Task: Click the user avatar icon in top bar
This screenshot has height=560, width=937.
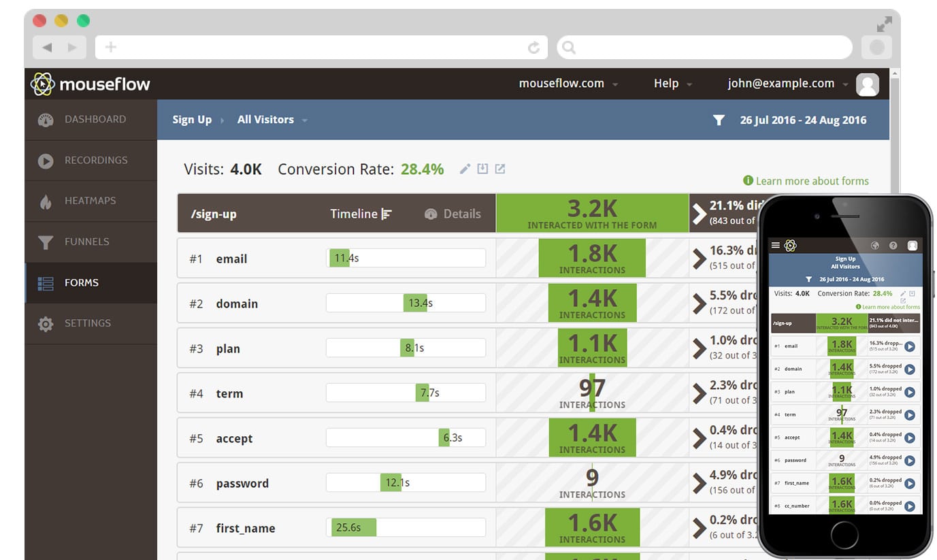Action: point(868,84)
